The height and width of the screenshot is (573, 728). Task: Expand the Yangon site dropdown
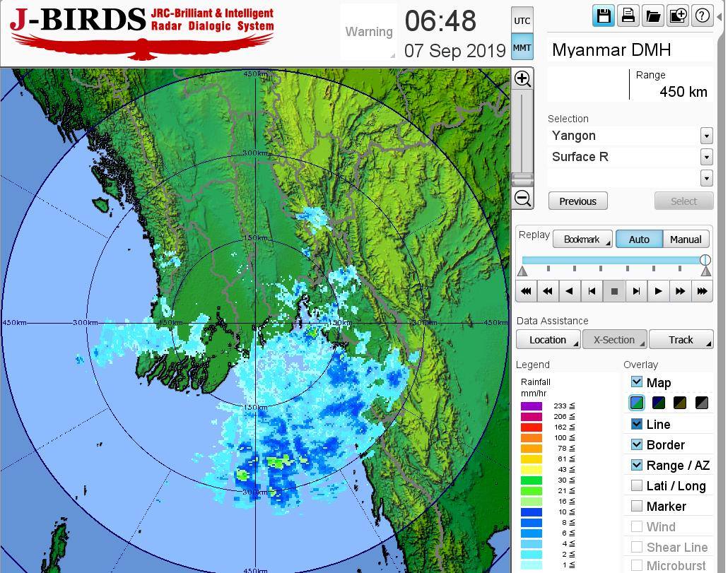706,136
